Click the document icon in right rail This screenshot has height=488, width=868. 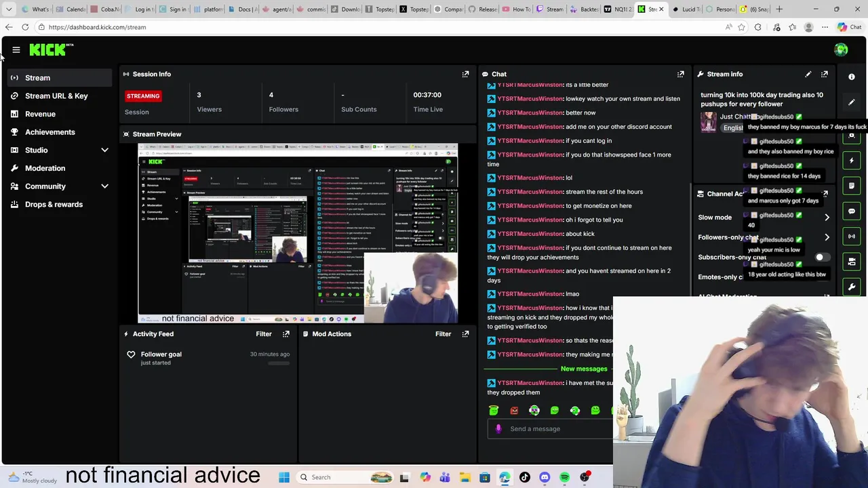pyautogui.click(x=852, y=186)
